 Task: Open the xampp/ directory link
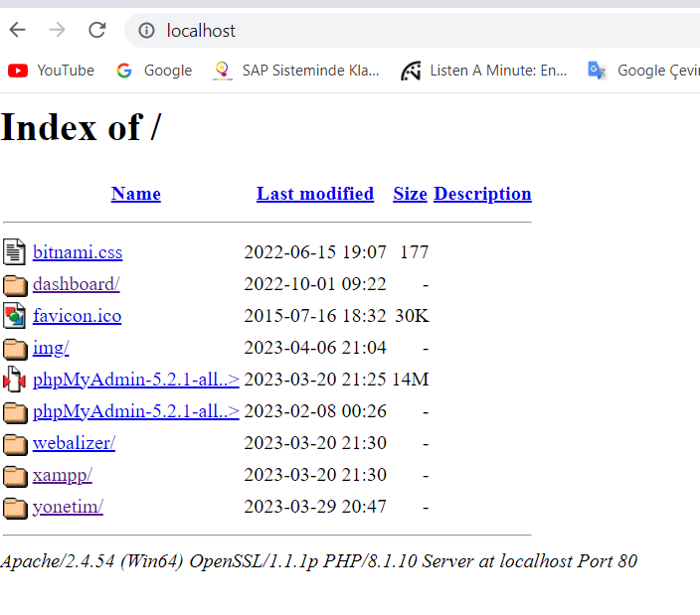(63, 475)
